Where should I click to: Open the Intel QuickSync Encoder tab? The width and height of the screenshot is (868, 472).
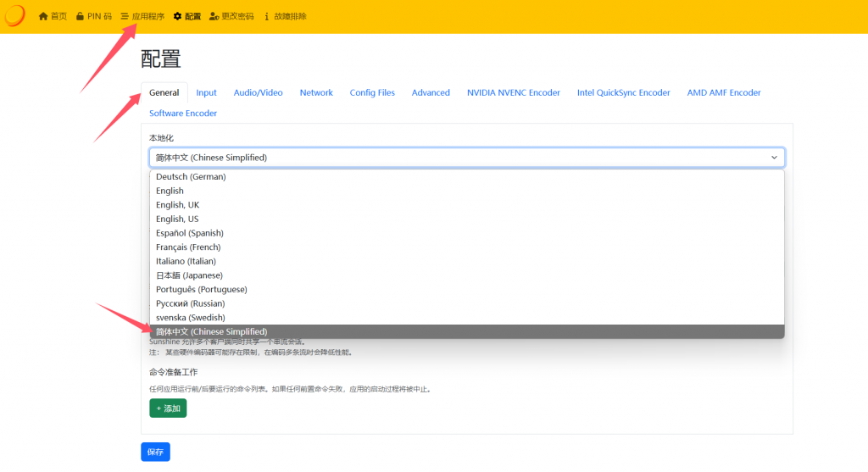[x=623, y=92]
